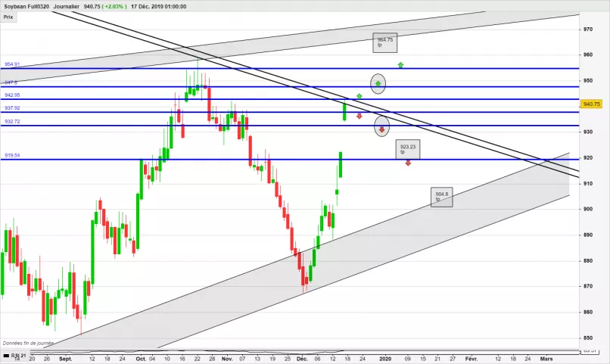Click the 930 price axis label
This screenshot has height=364, width=610.
588,132
